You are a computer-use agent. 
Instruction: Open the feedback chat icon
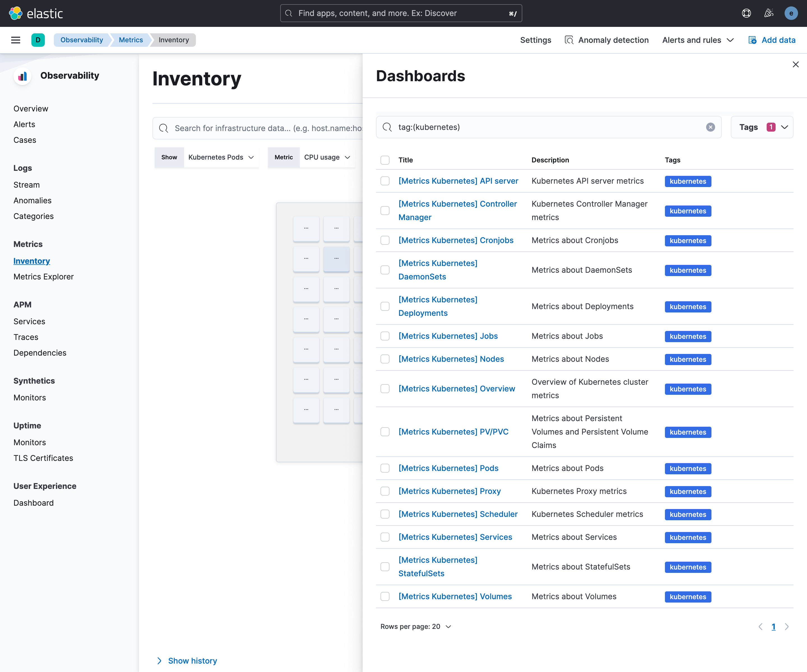tap(746, 13)
